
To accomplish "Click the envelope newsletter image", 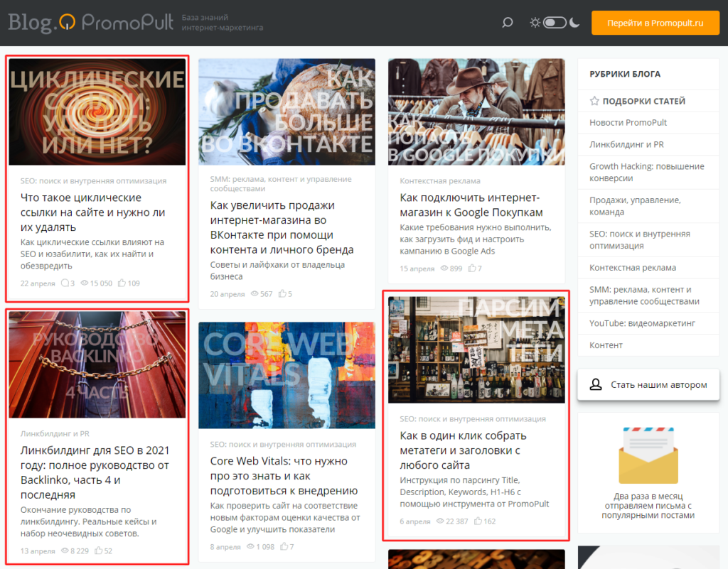I will pyautogui.click(x=648, y=455).
